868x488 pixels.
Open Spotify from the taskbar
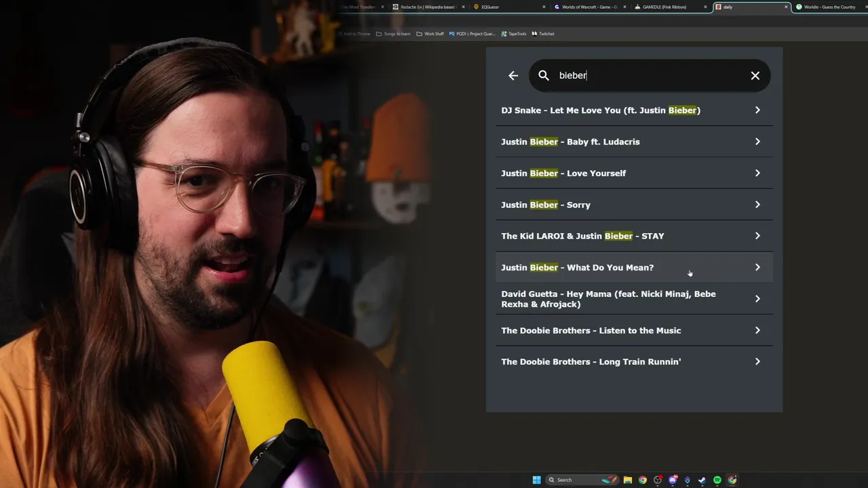click(717, 480)
